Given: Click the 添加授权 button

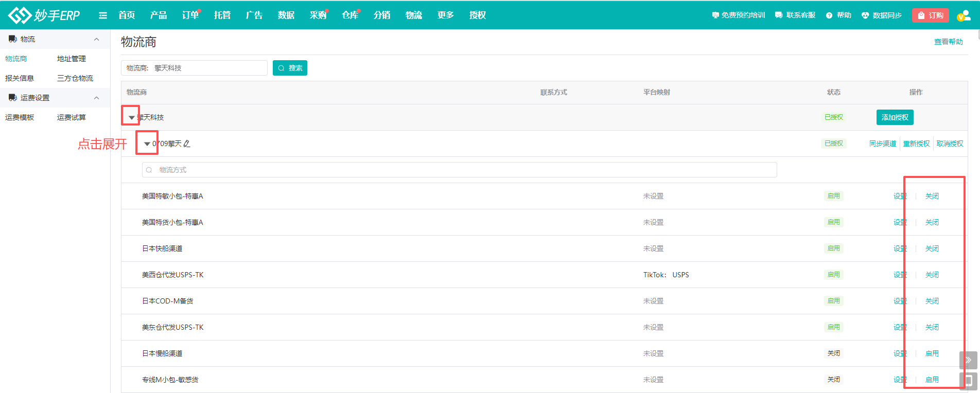Looking at the screenshot, I should pyautogui.click(x=895, y=117).
